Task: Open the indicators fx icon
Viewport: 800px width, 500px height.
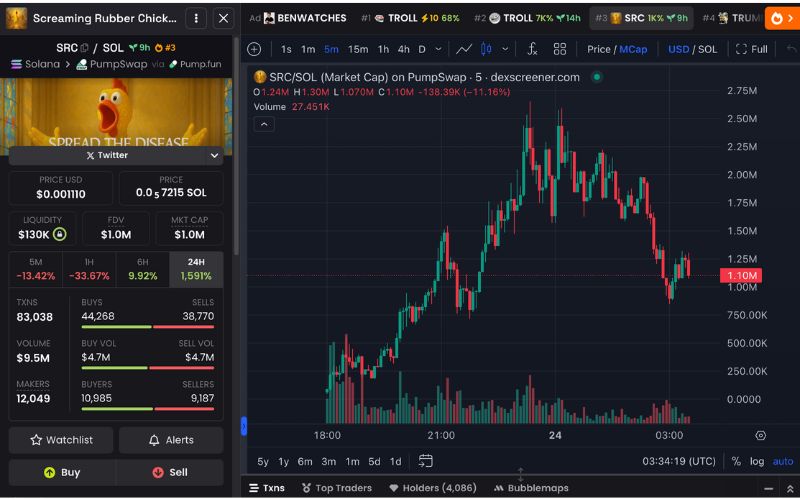Action: tap(532, 49)
